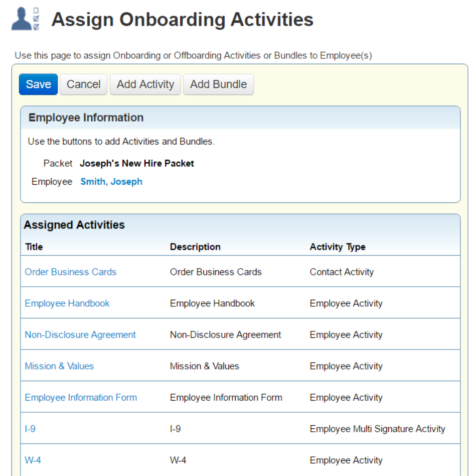Open the Non-Disclosure Agreement activity link
Viewport: 473px width, 476px height.
(80, 334)
